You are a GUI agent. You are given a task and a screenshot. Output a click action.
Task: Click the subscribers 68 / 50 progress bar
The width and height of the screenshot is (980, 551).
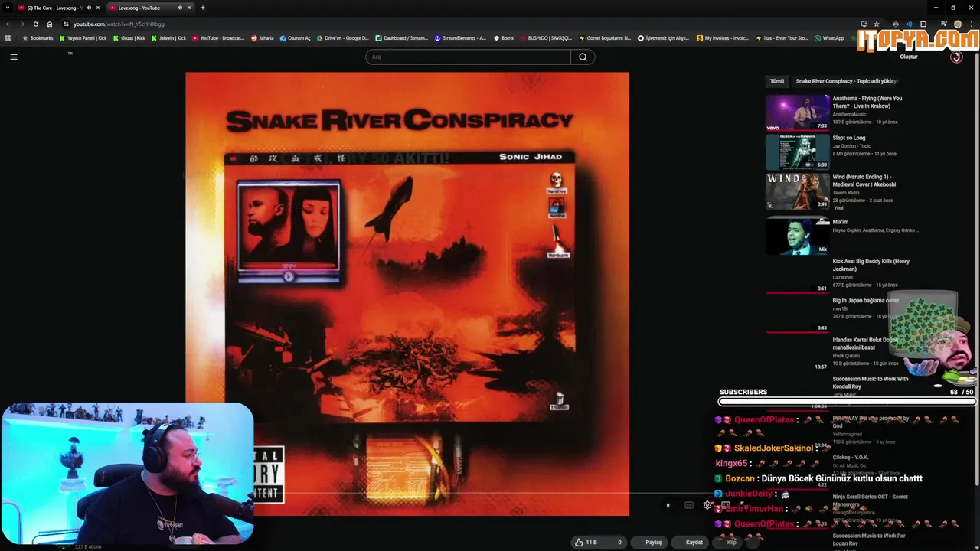tap(846, 401)
